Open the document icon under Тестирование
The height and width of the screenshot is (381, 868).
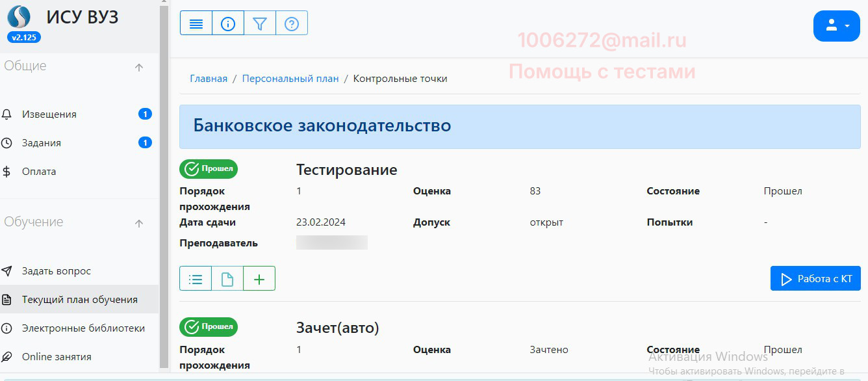tap(227, 279)
